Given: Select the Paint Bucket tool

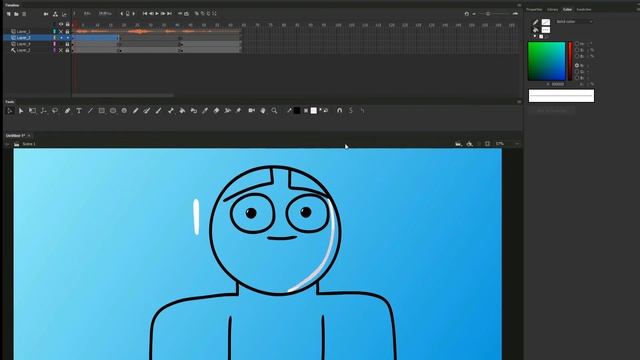Looking at the screenshot, I should point(182,111).
